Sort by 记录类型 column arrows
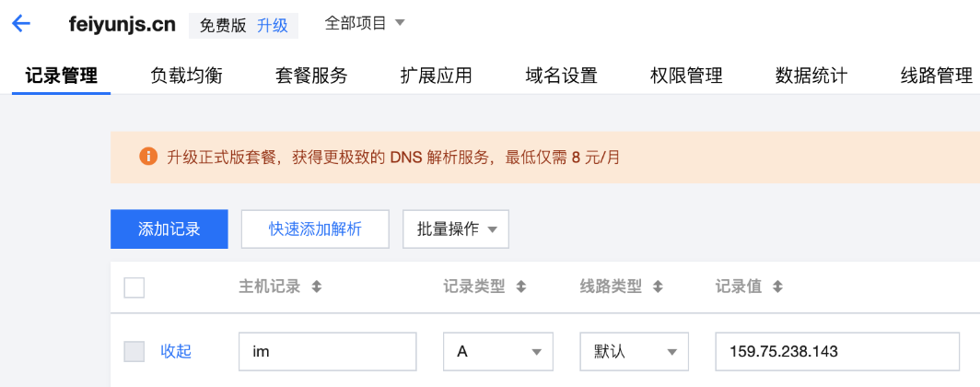980x387 pixels. tap(520, 287)
